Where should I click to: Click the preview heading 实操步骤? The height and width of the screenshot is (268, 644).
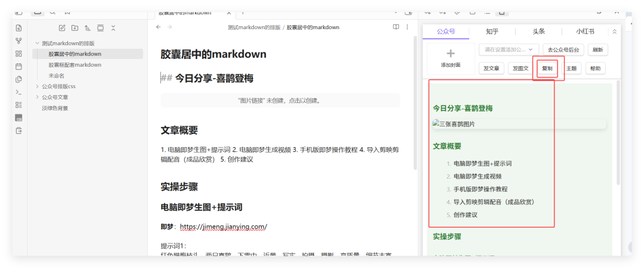(x=447, y=237)
